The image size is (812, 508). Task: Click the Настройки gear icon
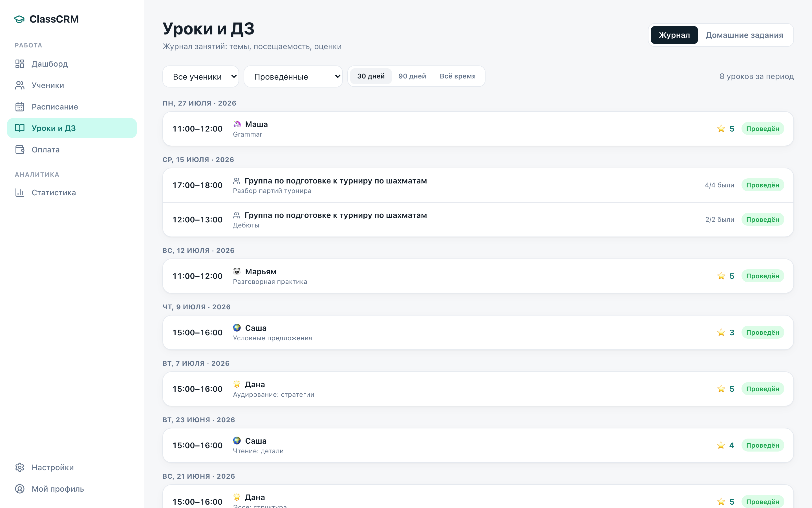20,467
